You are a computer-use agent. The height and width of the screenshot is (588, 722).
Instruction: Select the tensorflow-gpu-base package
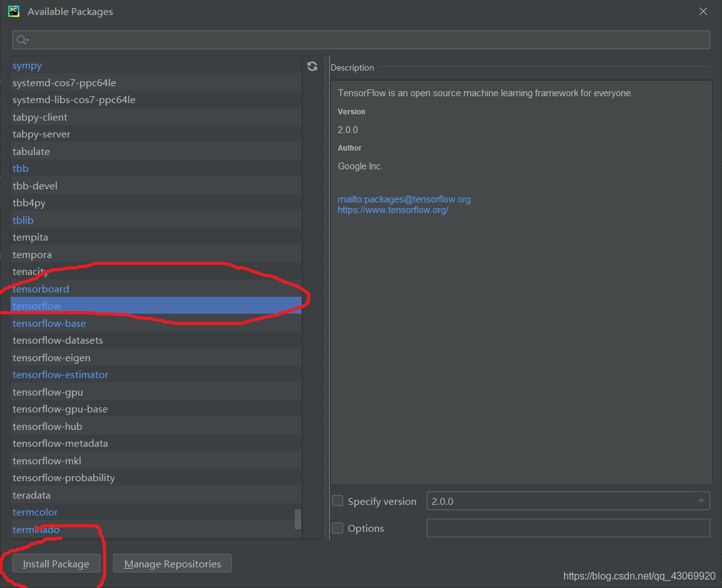tap(156, 409)
